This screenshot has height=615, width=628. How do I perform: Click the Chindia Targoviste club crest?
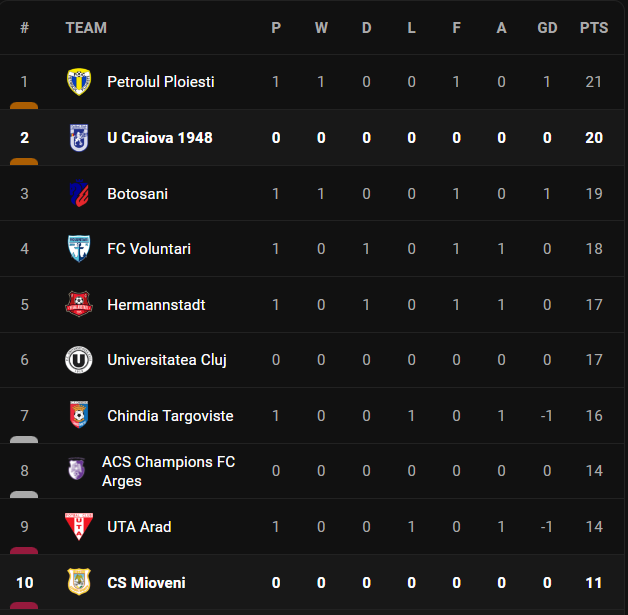click(x=79, y=415)
